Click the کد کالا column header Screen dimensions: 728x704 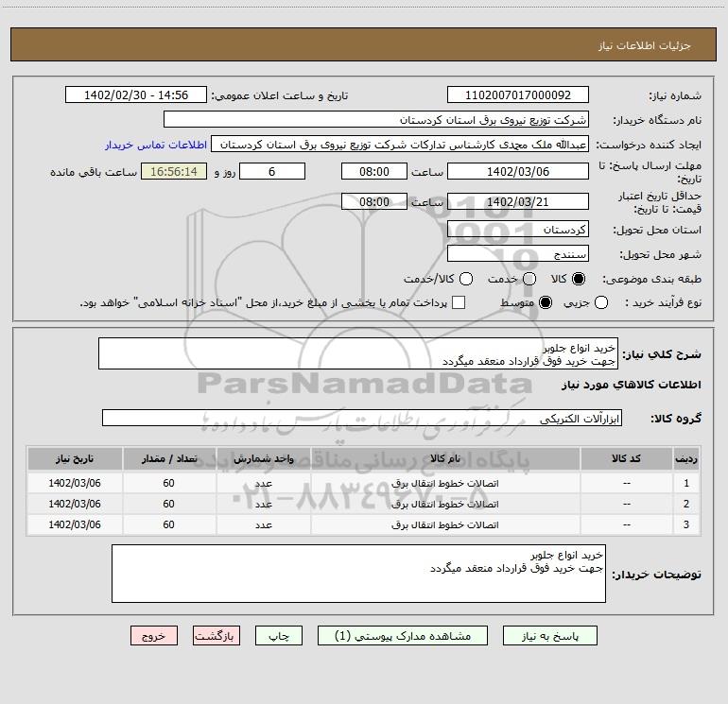pos(626,459)
